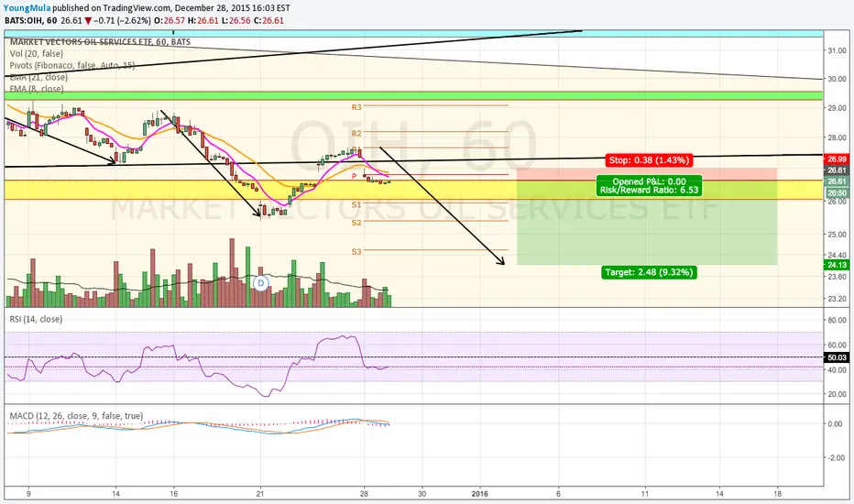This screenshot has width=854, height=504.
Task: Select the BATS:OIH, 60 symbol label
Action: coord(31,21)
